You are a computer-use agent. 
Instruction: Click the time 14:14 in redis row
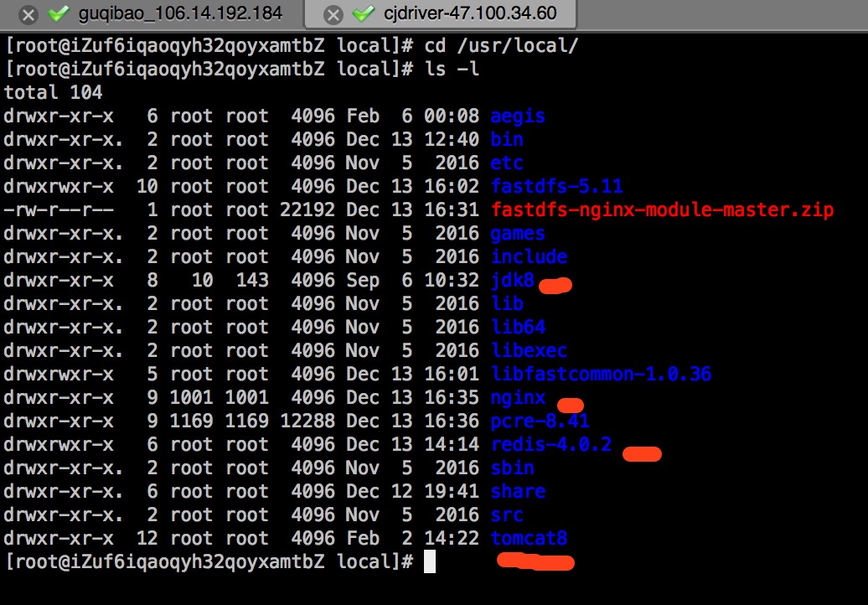(451, 444)
